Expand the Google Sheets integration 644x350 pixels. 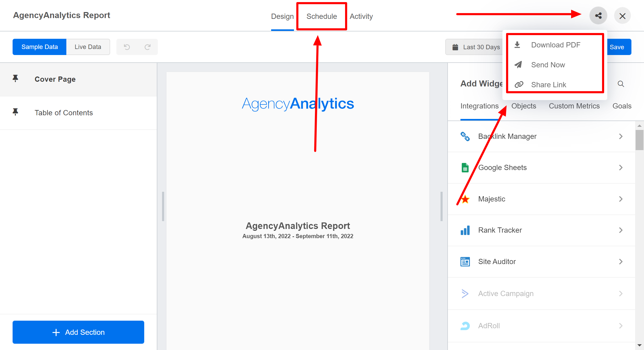(621, 168)
